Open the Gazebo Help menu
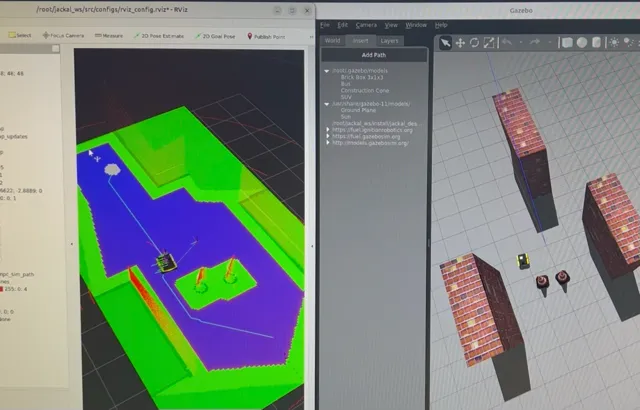Image resolution: width=640 pixels, height=410 pixels. pyautogui.click(x=441, y=25)
